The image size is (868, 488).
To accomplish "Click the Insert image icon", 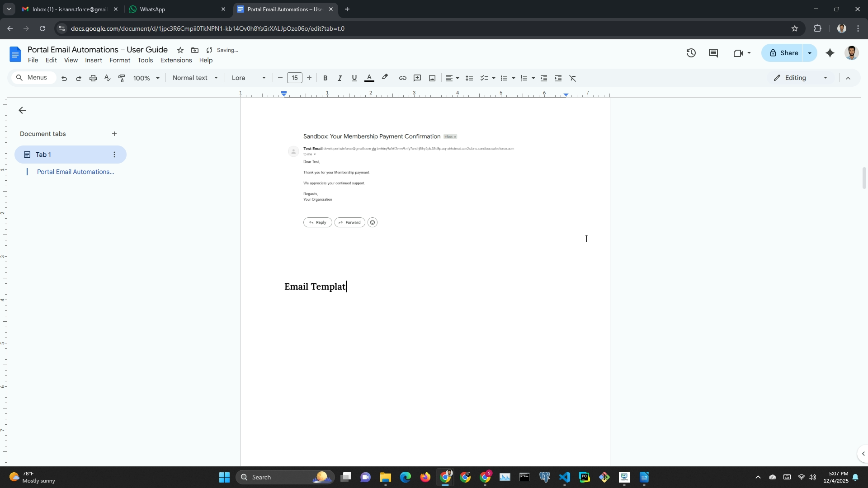I will (x=432, y=78).
